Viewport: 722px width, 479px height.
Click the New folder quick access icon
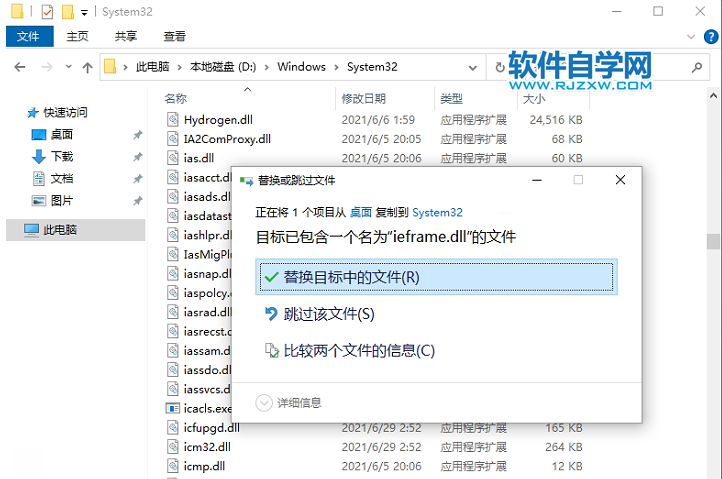point(68,12)
